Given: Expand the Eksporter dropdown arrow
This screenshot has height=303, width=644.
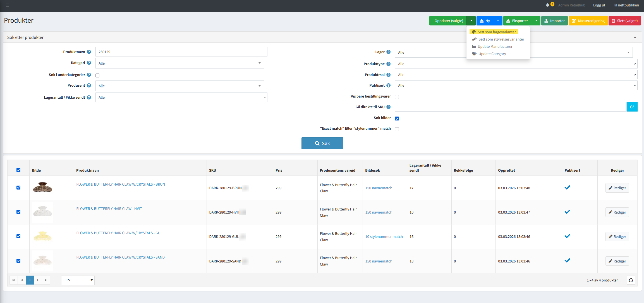Looking at the screenshot, I should [536, 21].
